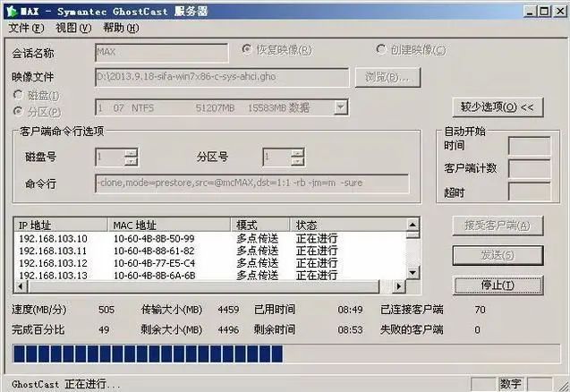Expand the partition dropdown list

coord(341,107)
